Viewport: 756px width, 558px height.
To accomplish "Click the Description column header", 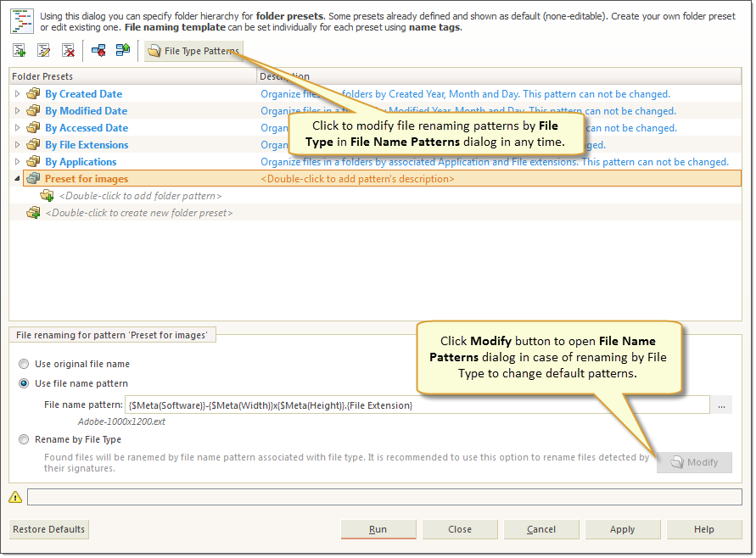I will pos(499,76).
